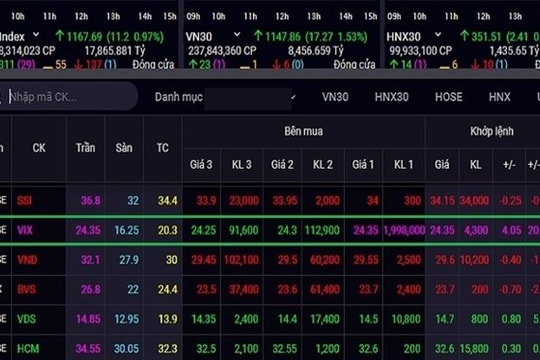The height and width of the screenshot is (360, 540).
Task: Click the Giá 1 column header
Action: (x=363, y=165)
